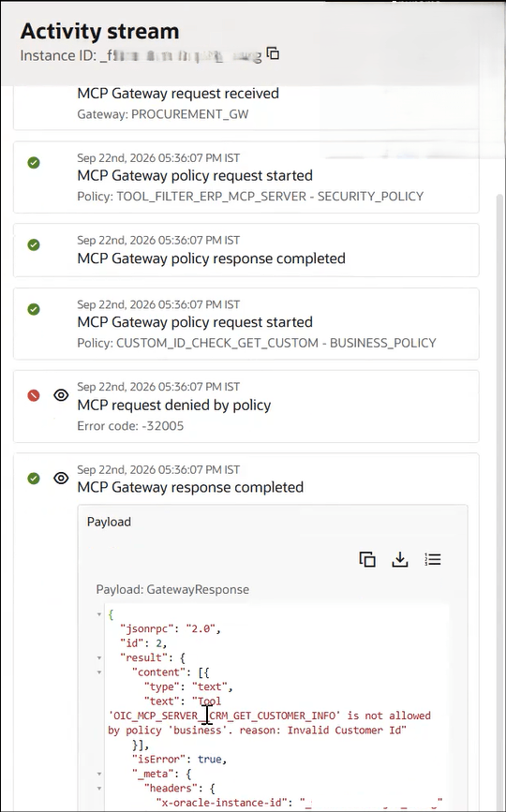Click CUSTOM_ID_CHECK_GET_CUSTOM policy text
The width and height of the screenshot is (506, 812).
[x=257, y=343]
